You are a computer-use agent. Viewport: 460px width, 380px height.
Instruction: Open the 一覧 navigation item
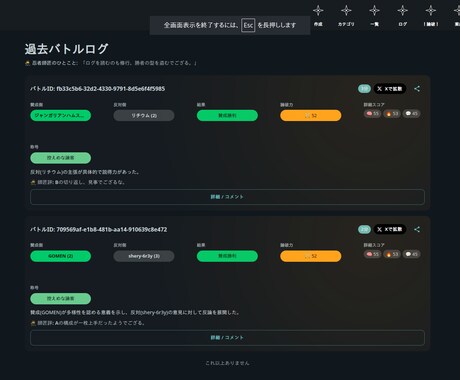374,16
